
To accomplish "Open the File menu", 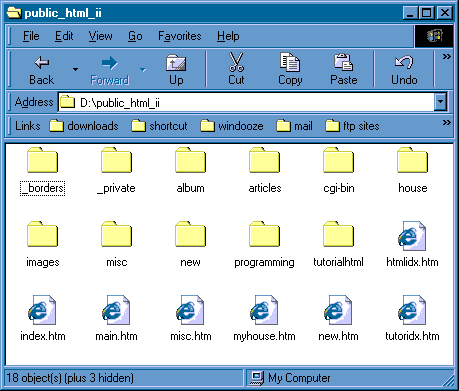I will click(x=31, y=36).
